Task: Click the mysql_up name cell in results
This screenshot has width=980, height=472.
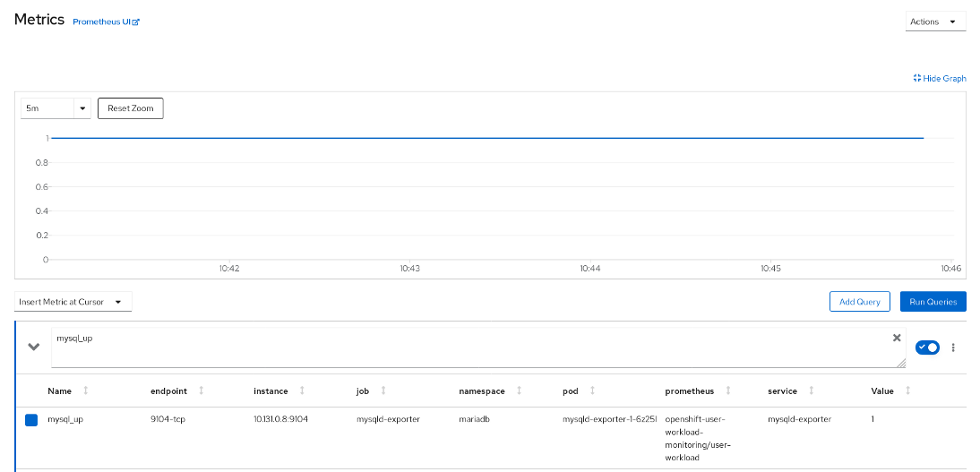Action: (65, 419)
